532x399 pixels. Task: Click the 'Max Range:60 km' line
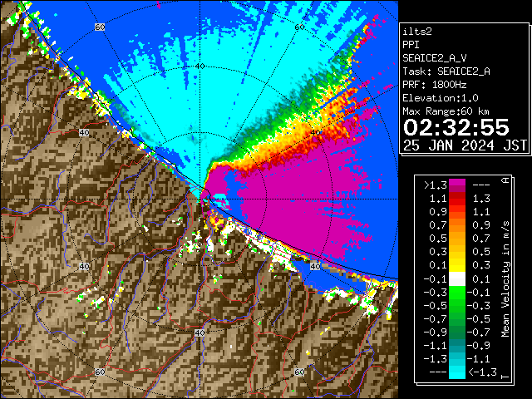click(x=446, y=111)
